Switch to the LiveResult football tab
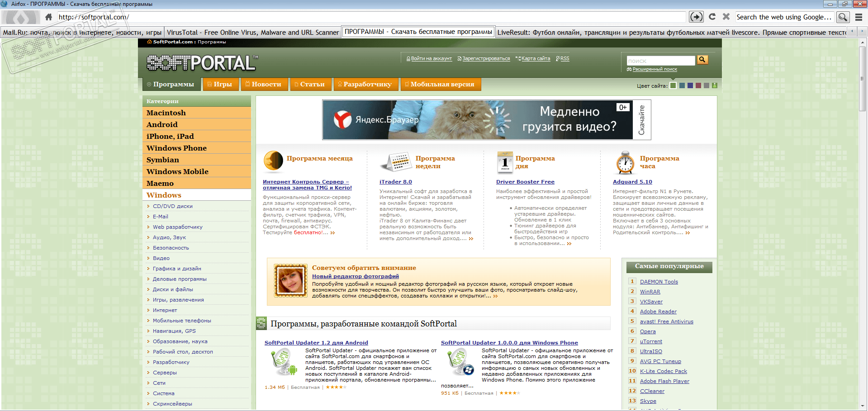The height and width of the screenshot is (411, 868). point(671,32)
